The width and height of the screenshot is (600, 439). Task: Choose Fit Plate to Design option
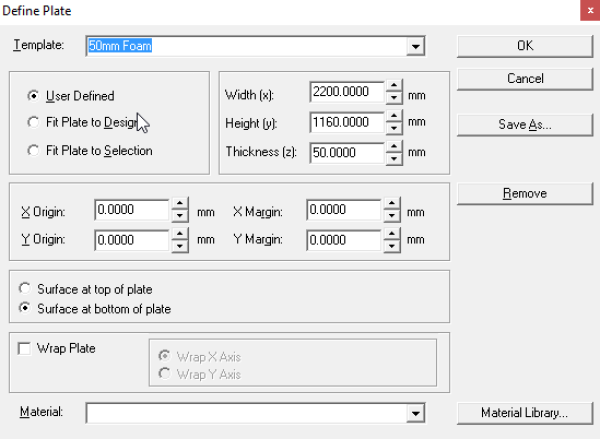tap(34, 123)
